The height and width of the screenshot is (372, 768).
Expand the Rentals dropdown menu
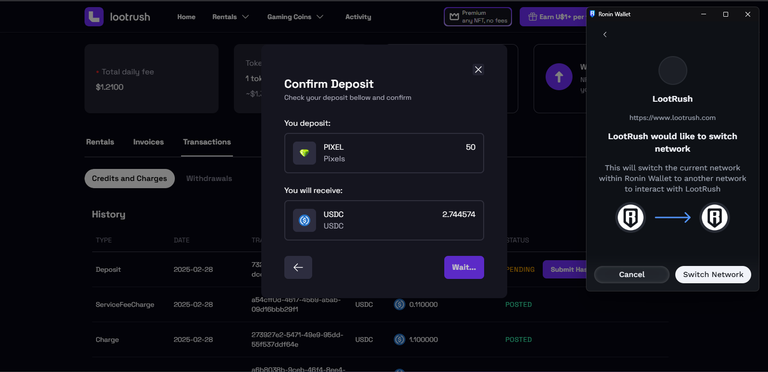coord(231,17)
